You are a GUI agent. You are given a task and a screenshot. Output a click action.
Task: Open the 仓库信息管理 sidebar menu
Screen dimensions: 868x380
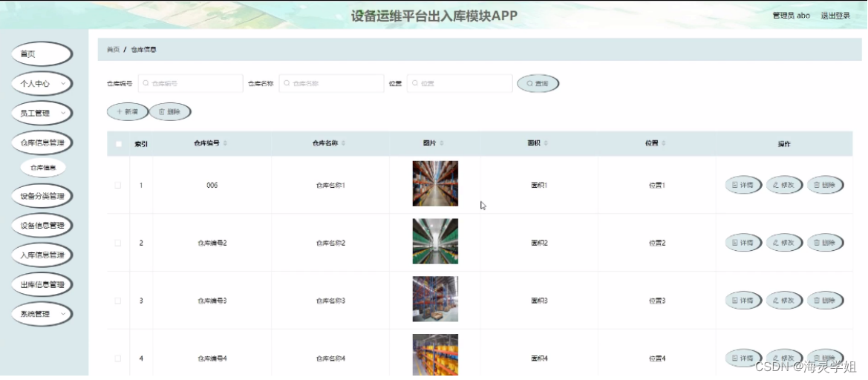tap(42, 142)
